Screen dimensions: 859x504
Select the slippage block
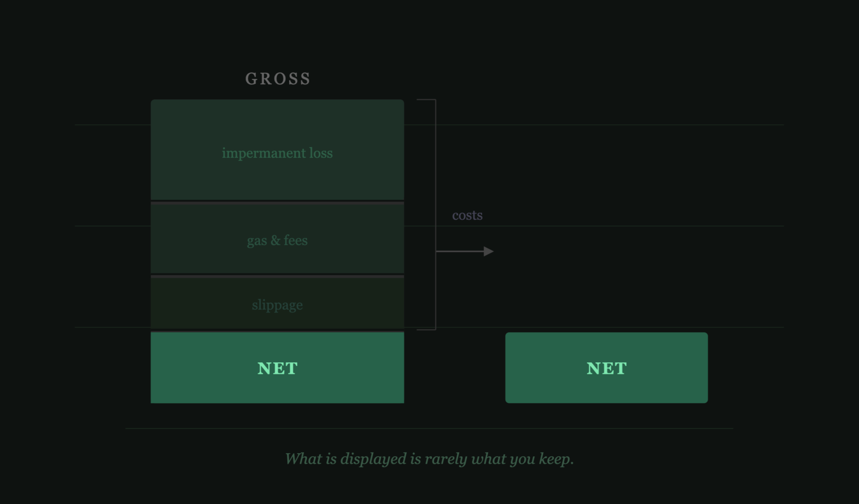click(277, 303)
